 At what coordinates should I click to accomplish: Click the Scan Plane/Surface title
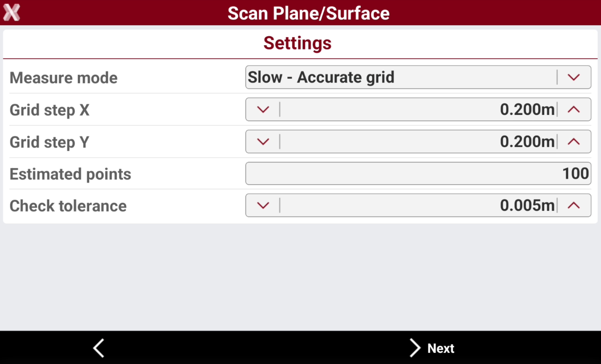308,13
